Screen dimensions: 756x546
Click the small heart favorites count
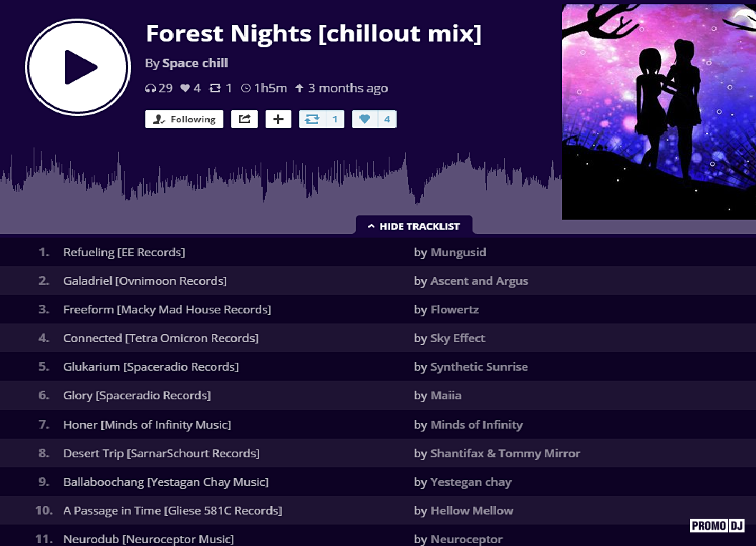(x=185, y=89)
